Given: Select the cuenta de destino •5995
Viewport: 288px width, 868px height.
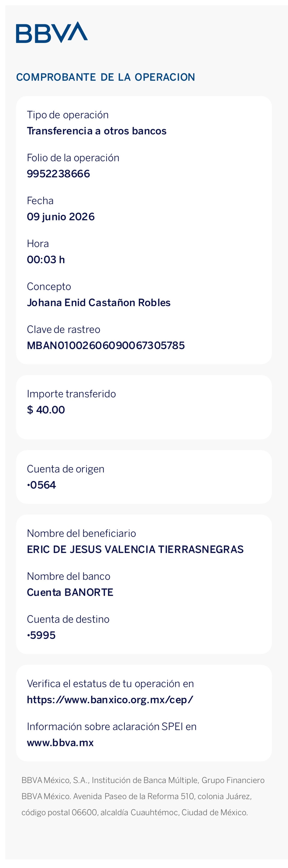Looking at the screenshot, I should pyautogui.click(x=41, y=635).
